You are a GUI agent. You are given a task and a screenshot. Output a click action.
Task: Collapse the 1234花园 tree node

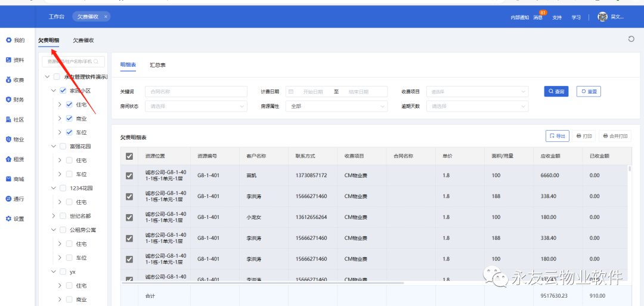pos(54,188)
